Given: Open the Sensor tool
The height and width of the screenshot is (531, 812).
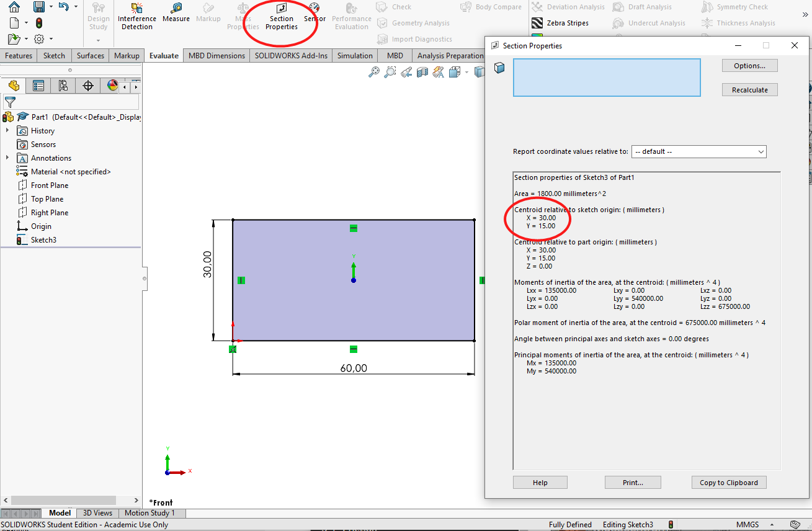Looking at the screenshot, I should [x=315, y=12].
